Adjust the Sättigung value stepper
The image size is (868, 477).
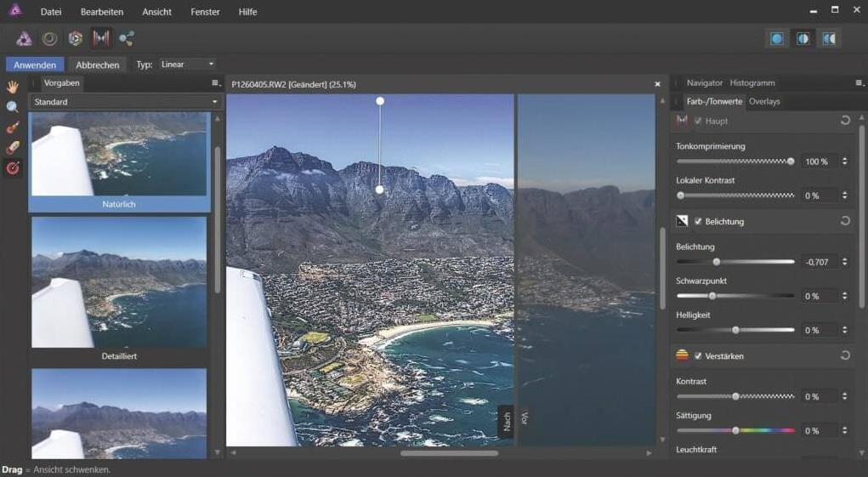tap(845, 430)
